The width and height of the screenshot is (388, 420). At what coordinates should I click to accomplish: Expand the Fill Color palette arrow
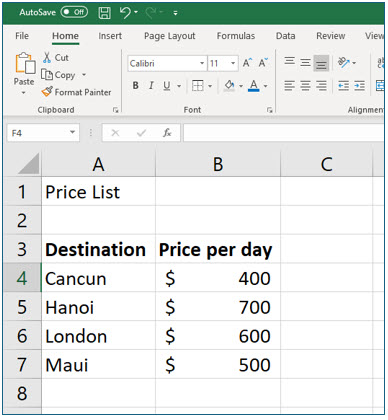(241, 86)
